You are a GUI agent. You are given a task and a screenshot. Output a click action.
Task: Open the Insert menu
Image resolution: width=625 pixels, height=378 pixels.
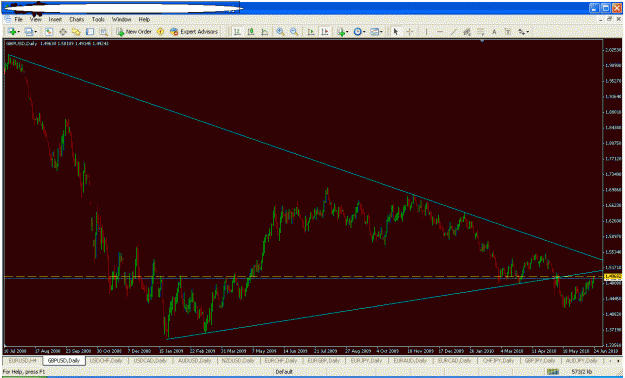(55, 20)
